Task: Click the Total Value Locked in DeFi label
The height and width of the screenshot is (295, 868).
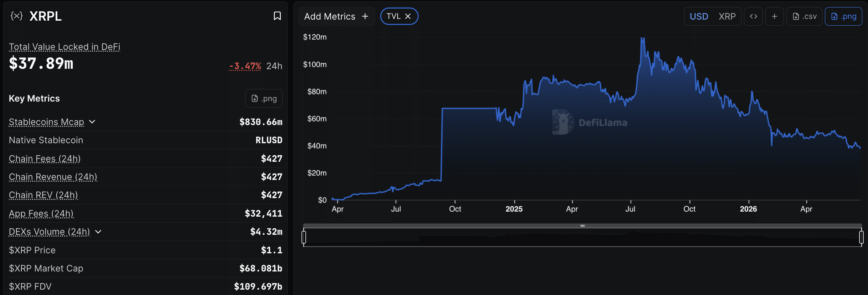Action: pos(64,47)
